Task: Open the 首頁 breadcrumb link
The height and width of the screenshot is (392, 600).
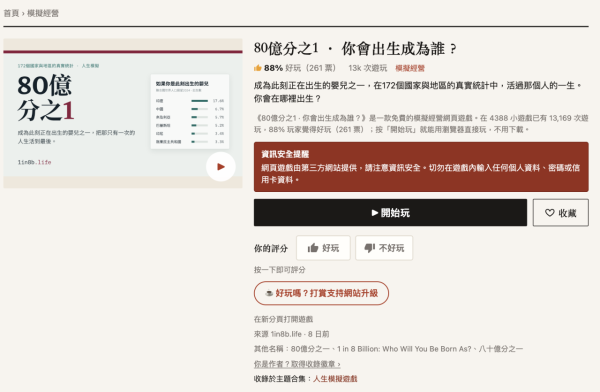Action: (11, 13)
